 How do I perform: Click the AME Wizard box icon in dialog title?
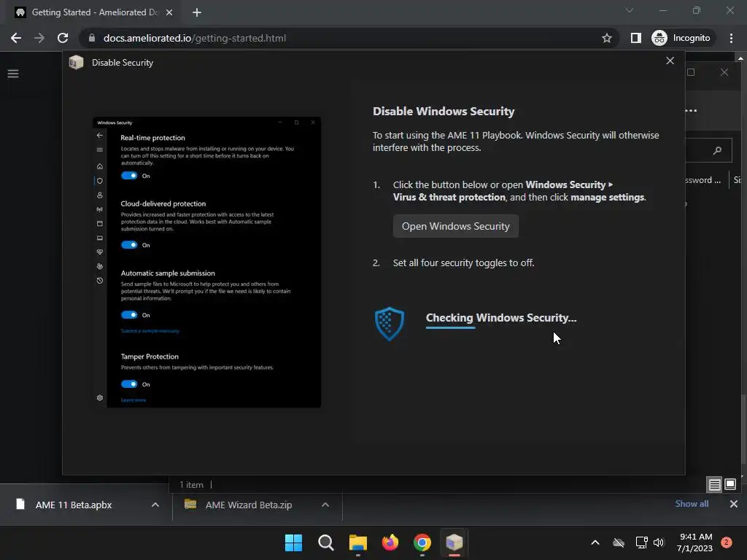point(76,63)
